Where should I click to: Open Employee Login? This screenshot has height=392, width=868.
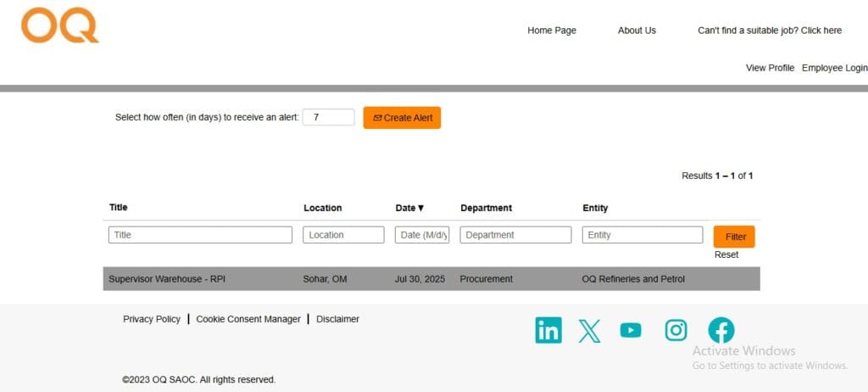point(835,68)
